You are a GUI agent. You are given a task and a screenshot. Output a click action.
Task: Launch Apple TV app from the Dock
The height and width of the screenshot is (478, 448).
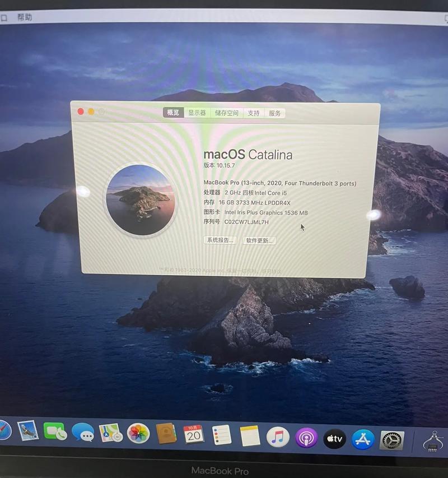point(334,439)
